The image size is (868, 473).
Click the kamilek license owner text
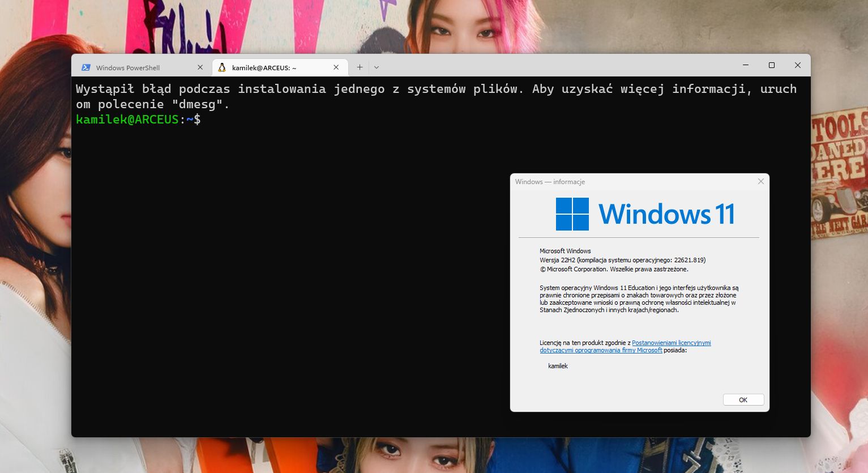click(558, 366)
